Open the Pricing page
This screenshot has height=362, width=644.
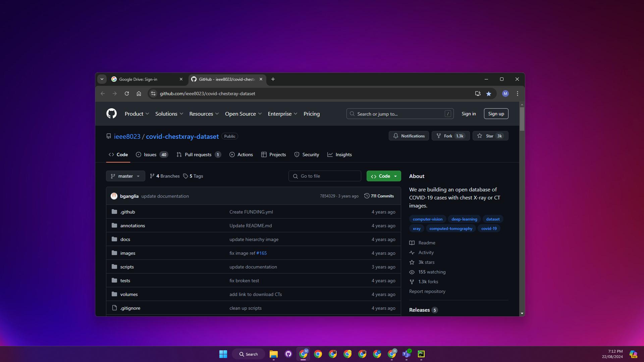[x=312, y=114]
